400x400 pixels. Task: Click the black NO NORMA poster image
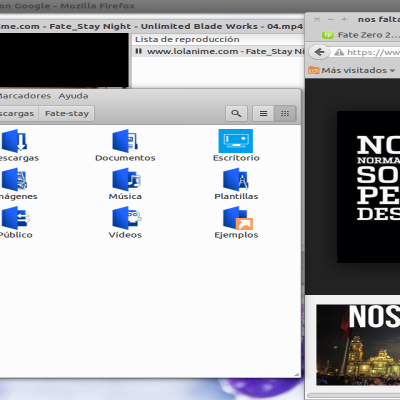(368, 187)
